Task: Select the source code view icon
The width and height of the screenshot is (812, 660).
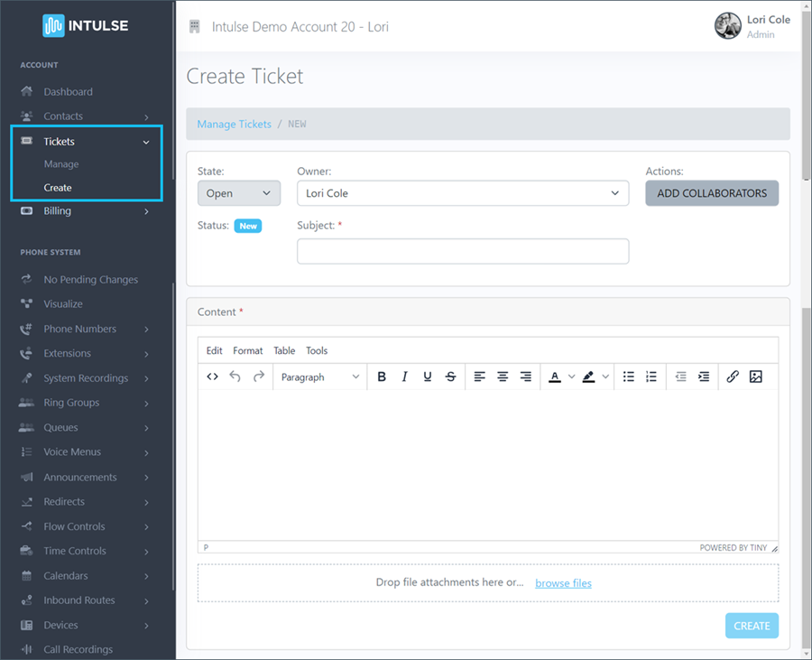Action: (213, 376)
